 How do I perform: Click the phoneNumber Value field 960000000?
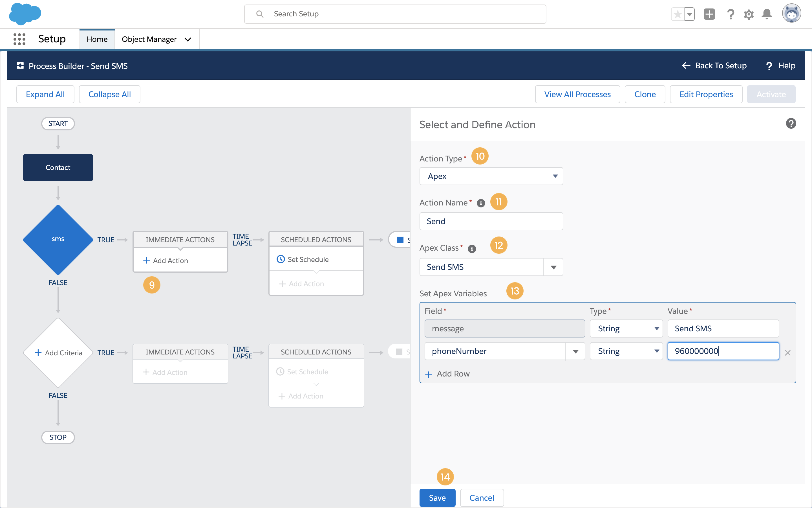tap(723, 351)
